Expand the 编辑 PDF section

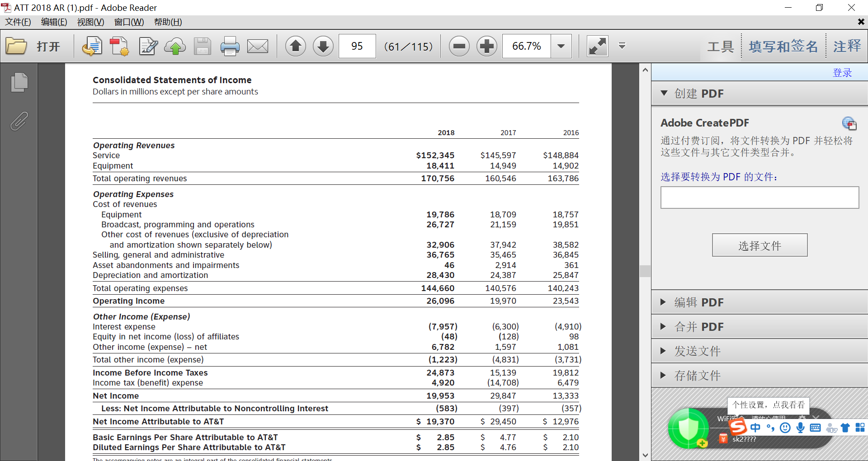coord(759,302)
